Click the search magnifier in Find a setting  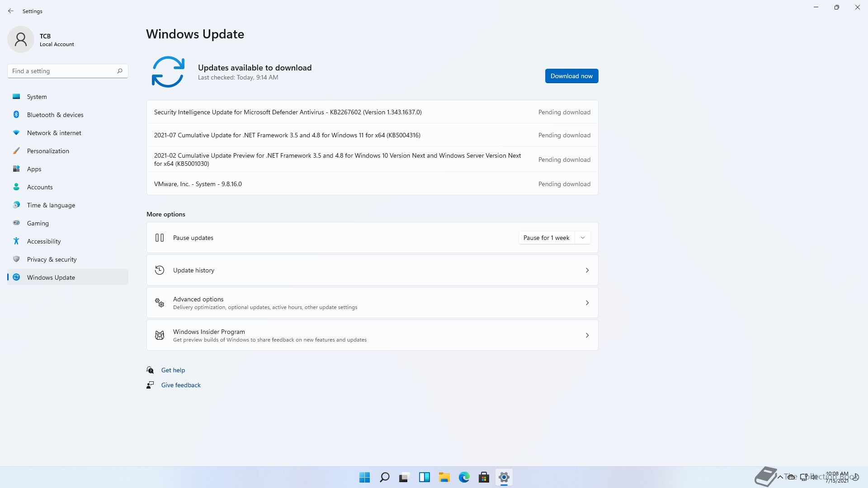[120, 71]
